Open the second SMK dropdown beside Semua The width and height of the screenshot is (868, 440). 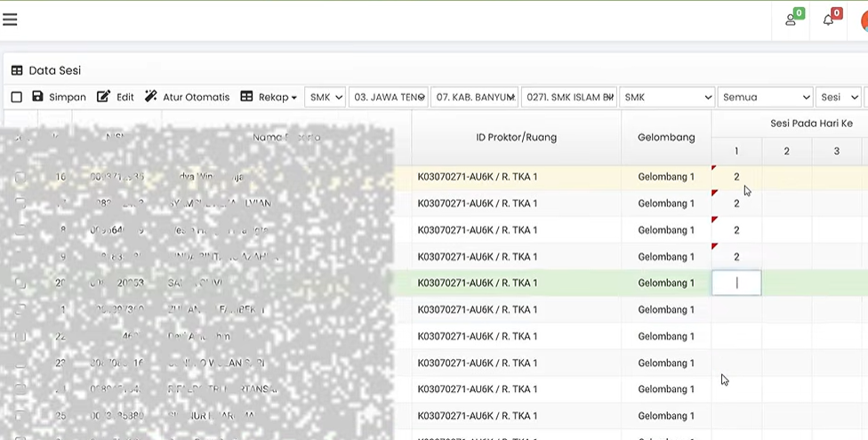(x=667, y=97)
